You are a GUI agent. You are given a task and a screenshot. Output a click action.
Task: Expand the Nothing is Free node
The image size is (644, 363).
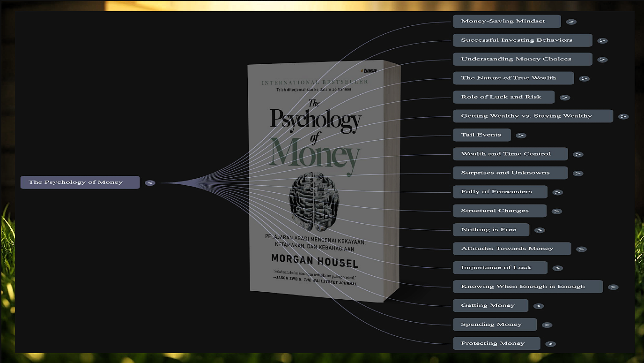tap(540, 230)
